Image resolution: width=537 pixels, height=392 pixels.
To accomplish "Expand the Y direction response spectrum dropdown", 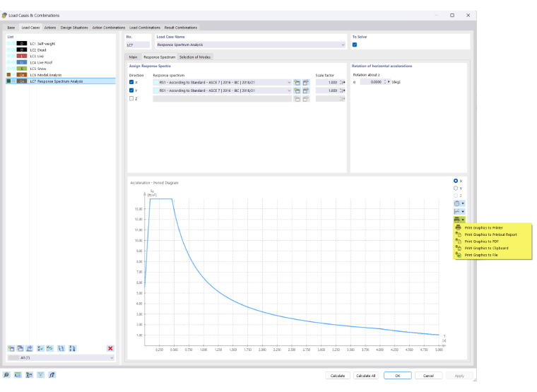I will click(x=289, y=90).
